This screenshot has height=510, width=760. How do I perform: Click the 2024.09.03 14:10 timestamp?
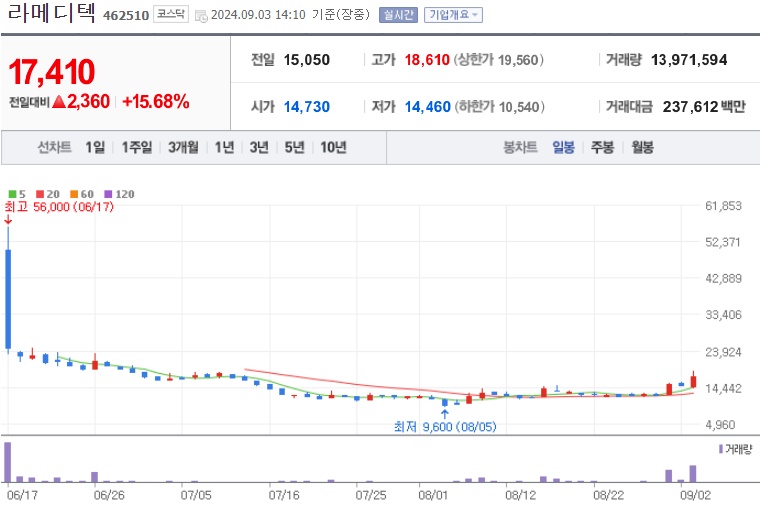(258, 15)
